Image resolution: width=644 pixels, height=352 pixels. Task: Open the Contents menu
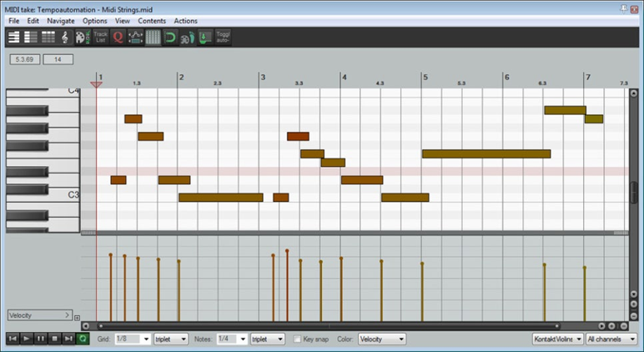tap(152, 21)
